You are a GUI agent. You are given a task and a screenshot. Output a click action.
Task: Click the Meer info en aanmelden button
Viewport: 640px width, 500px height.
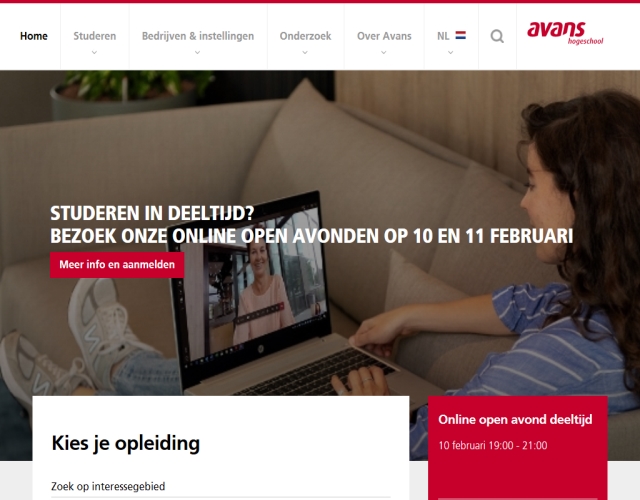(x=117, y=264)
